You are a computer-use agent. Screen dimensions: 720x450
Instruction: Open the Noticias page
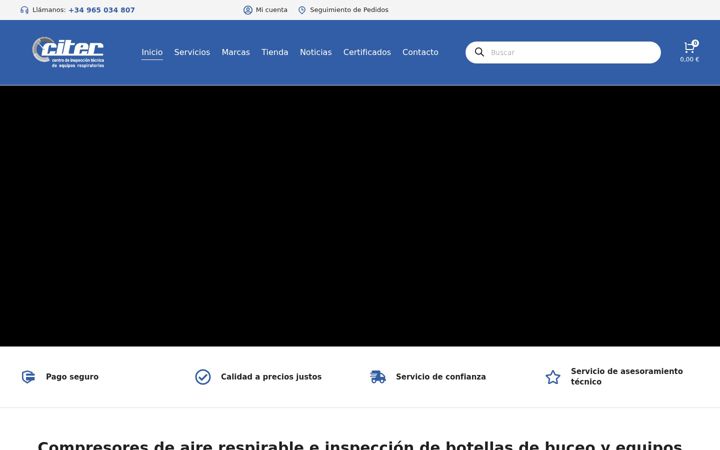point(315,52)
